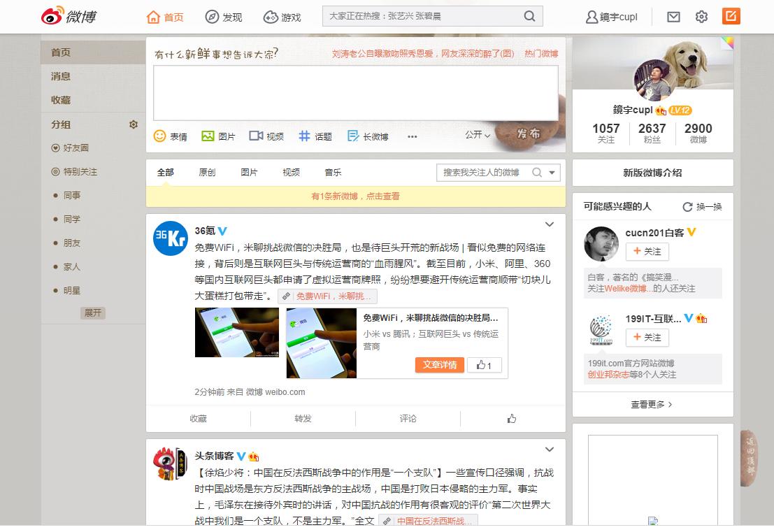Switch feed filter to 视频
This screenshot has width=774, height=532.
coord(292,172)
